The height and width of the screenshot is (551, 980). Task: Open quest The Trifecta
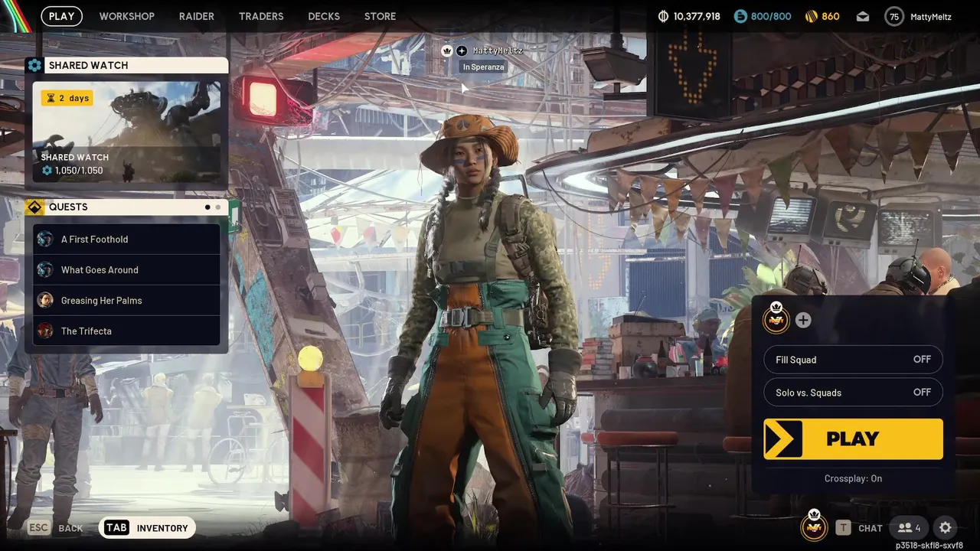126,331
